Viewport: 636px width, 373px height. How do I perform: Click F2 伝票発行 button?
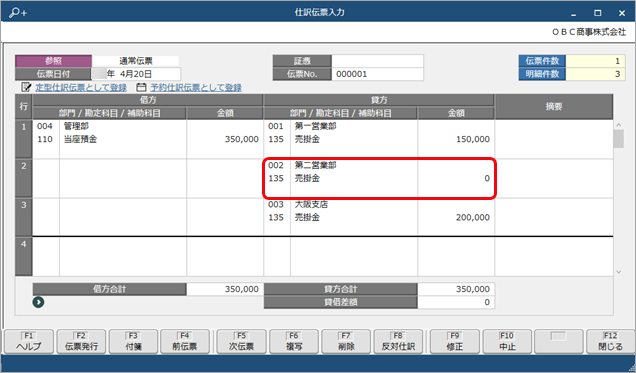click(x=81, y=341)
